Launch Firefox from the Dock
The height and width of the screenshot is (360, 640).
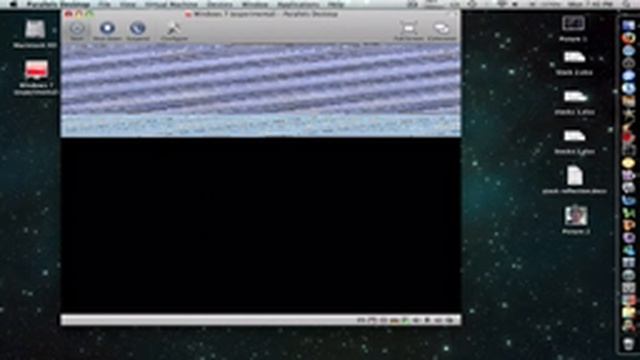pyautogui.click(x=629, y=38)
